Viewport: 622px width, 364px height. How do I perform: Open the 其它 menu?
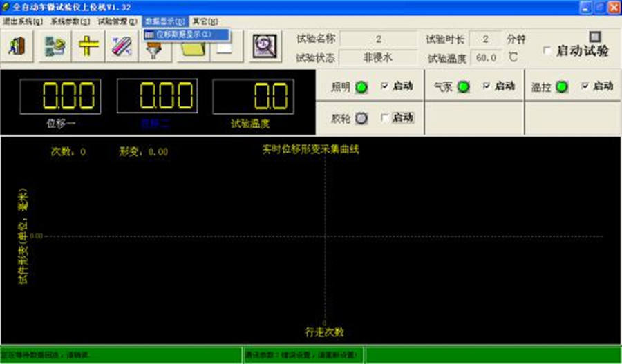[205, 21]
